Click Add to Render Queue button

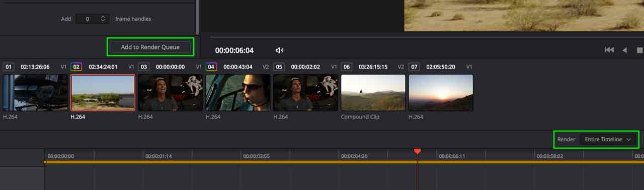(150, 47)
